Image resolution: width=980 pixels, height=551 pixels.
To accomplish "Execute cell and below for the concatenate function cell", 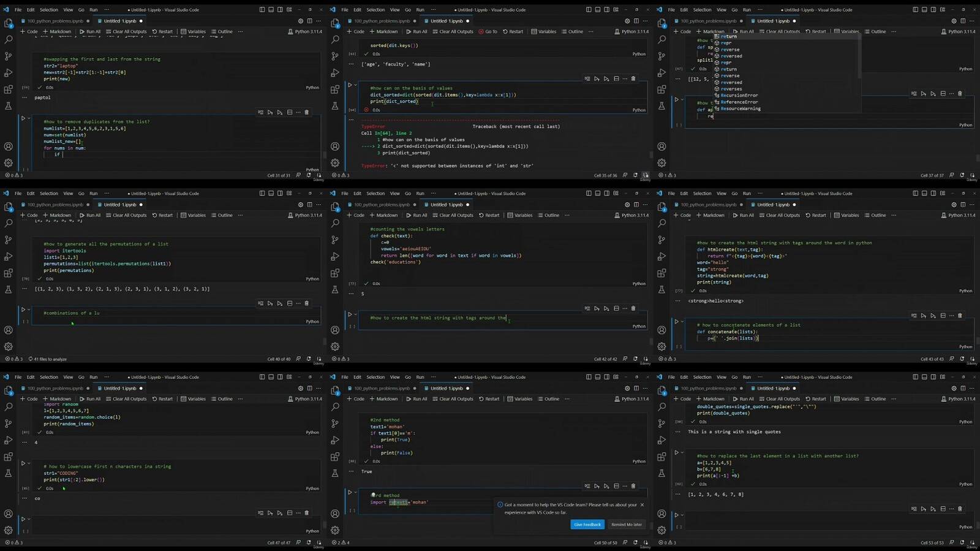I will [933, 316].
